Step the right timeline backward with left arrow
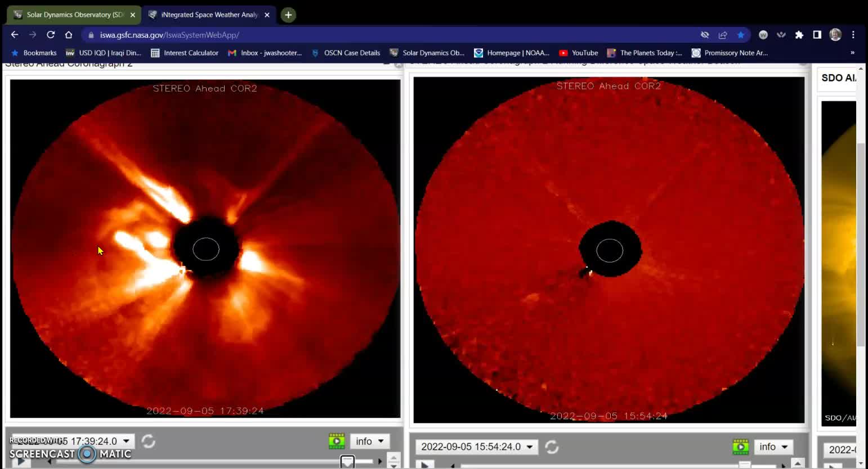The image size is (868, 469). (453, 466)
